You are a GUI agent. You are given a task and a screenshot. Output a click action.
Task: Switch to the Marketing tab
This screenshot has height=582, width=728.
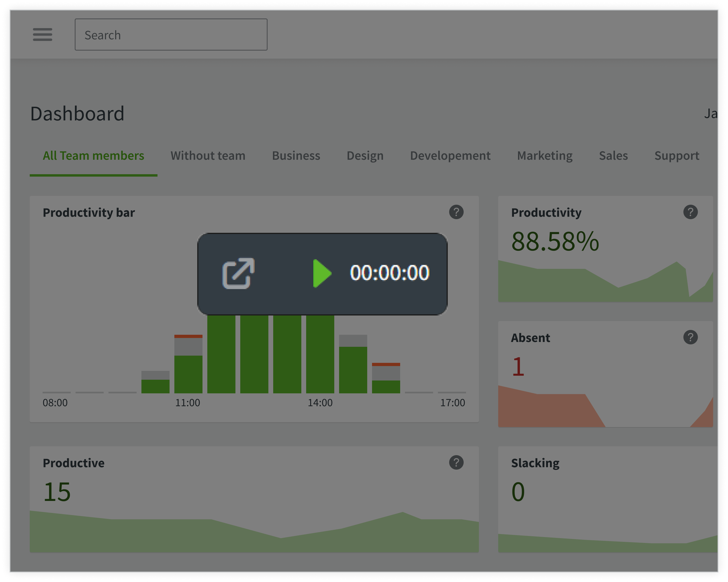coord(544,156)
